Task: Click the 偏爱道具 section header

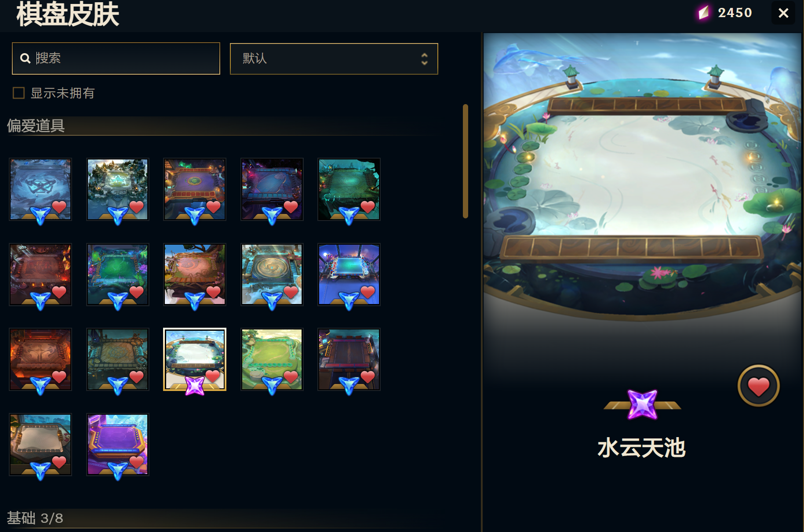Action: [x=36, y=126]
